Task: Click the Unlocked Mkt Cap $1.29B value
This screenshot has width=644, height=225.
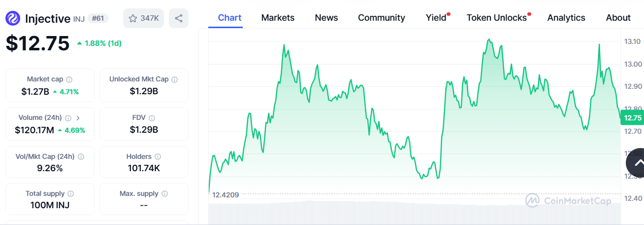Action: point(144,91)
